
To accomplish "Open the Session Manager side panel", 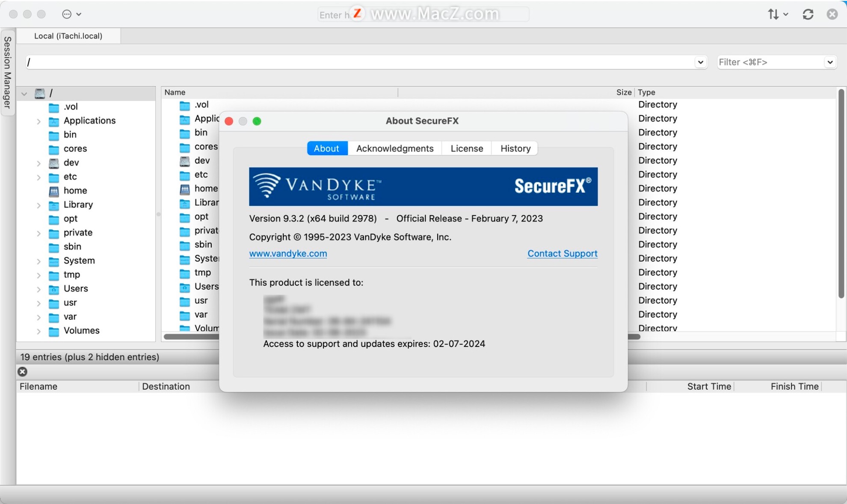I will coord(7,72).
